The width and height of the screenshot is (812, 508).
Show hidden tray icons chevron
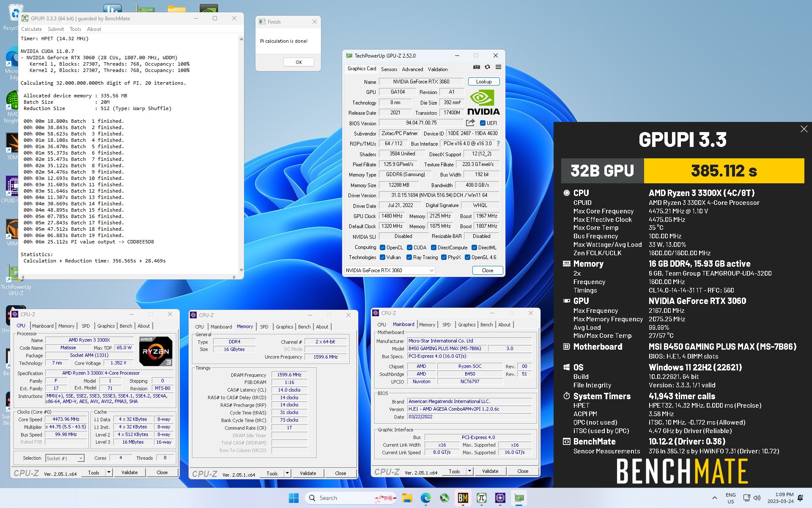coord(715,498)
